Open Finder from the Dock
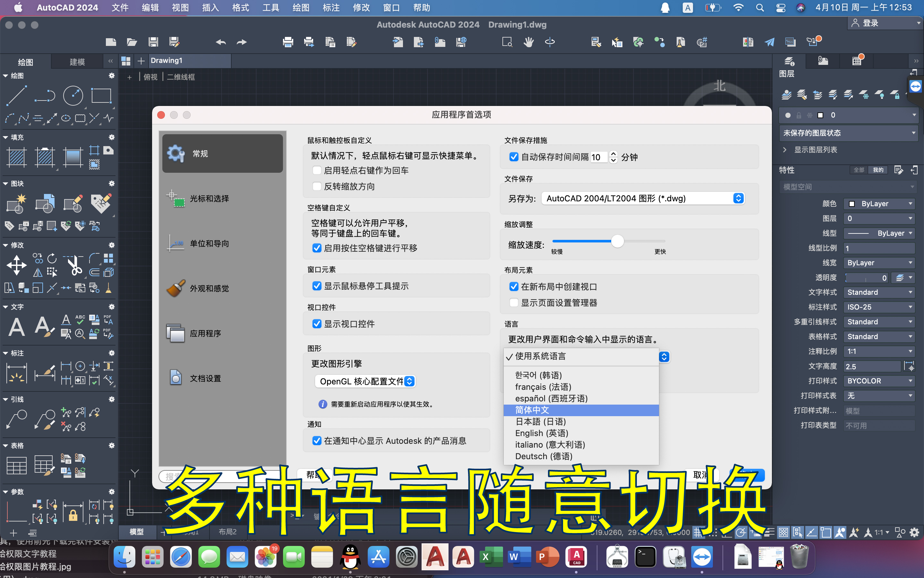924x578 pixels. 124,556
